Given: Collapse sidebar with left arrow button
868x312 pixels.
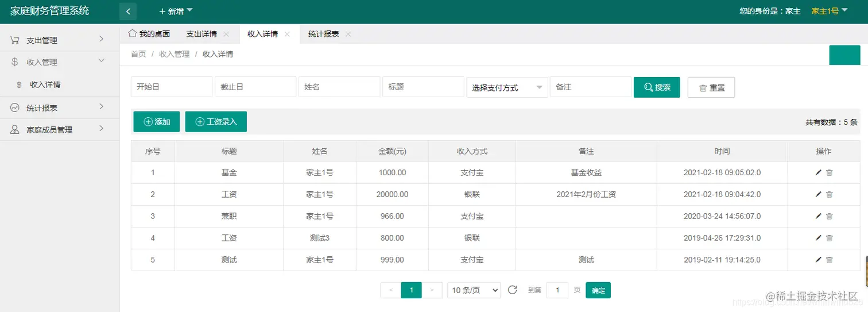Looking at the screenshot, I should (128, 11).
